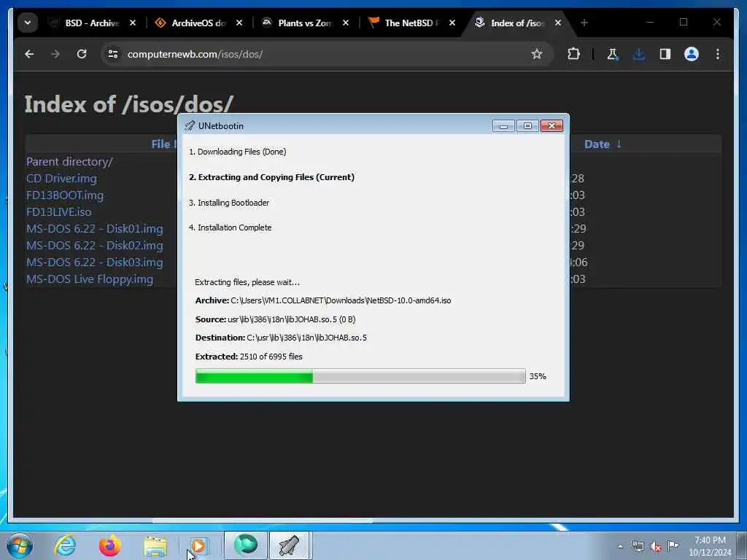
Task: Download FD13BOOT.img
Action: (65, 195)
